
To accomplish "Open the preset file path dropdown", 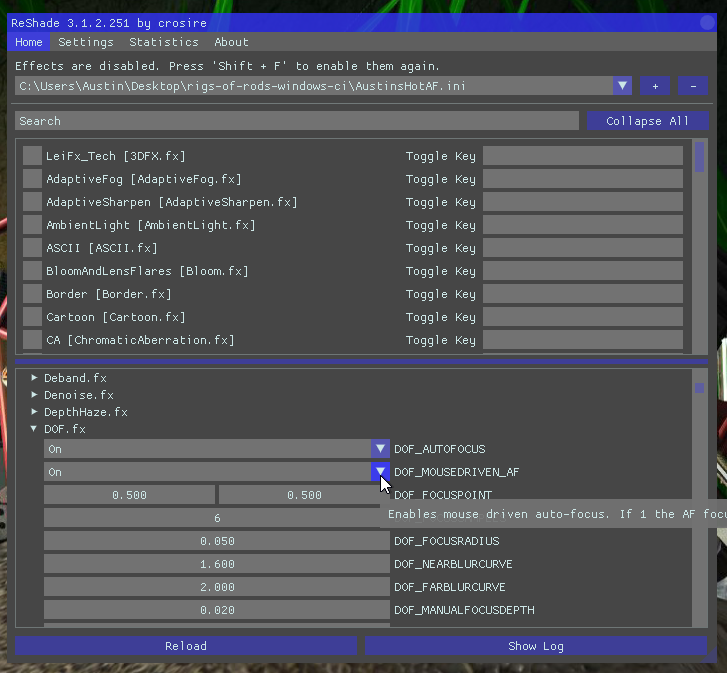I will click(x=622, y=86).
